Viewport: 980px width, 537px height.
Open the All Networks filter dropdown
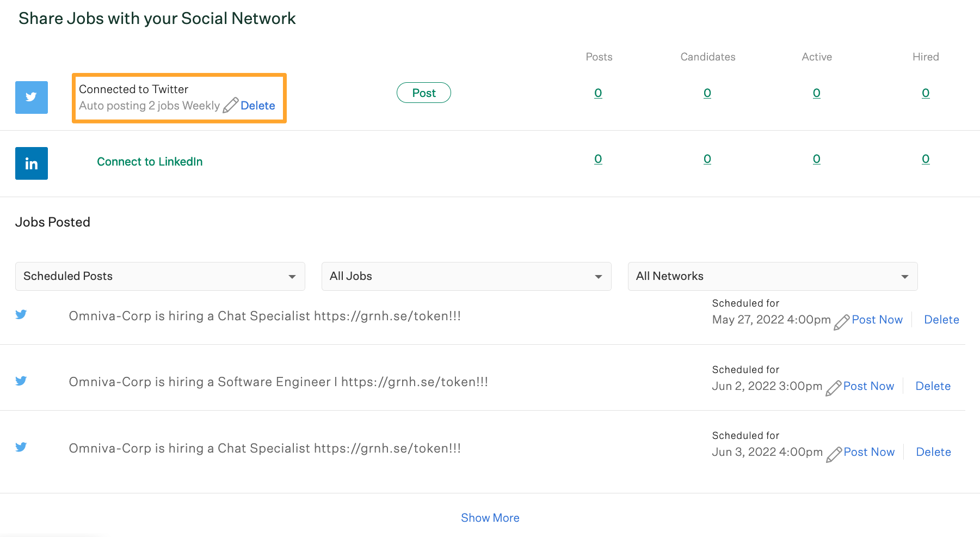772,276
